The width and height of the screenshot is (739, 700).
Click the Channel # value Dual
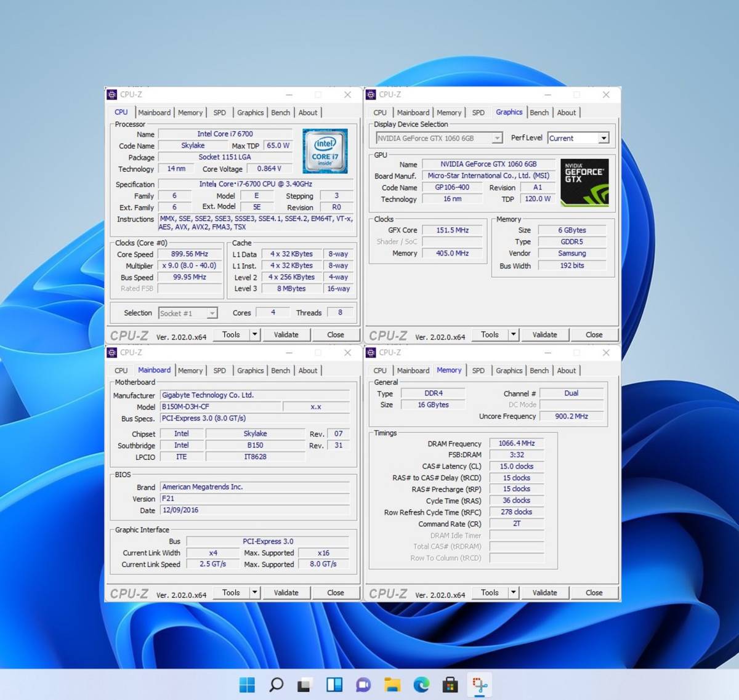point(571,393)
